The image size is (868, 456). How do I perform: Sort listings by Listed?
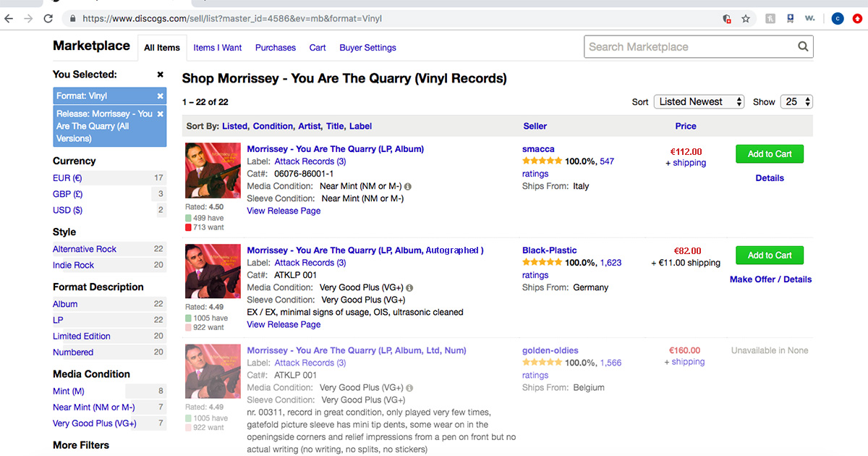coord(235,126)
